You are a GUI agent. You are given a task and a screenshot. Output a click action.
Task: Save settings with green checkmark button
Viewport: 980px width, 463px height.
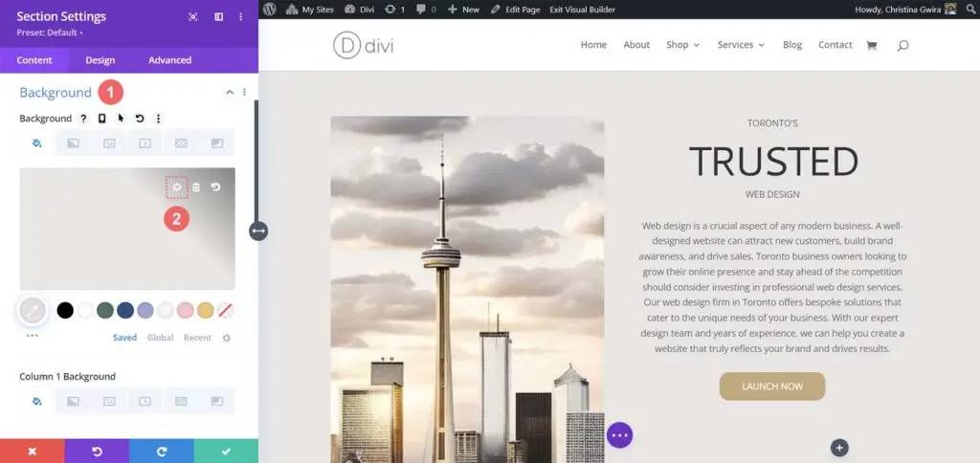(226, 452)
